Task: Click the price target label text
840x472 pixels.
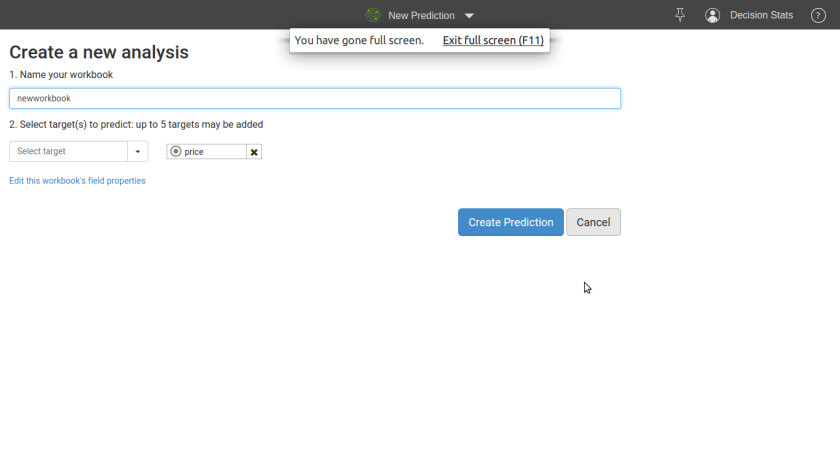Action: coord(194,152)
